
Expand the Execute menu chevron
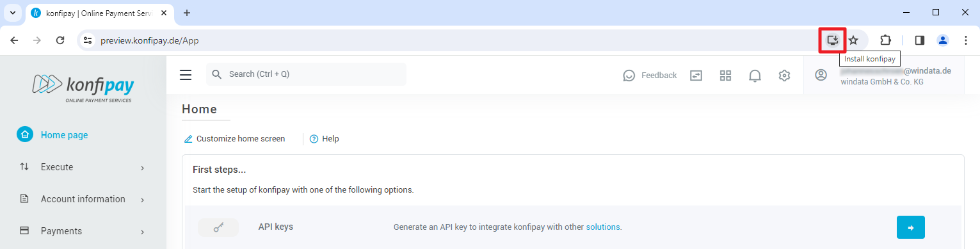142,168
